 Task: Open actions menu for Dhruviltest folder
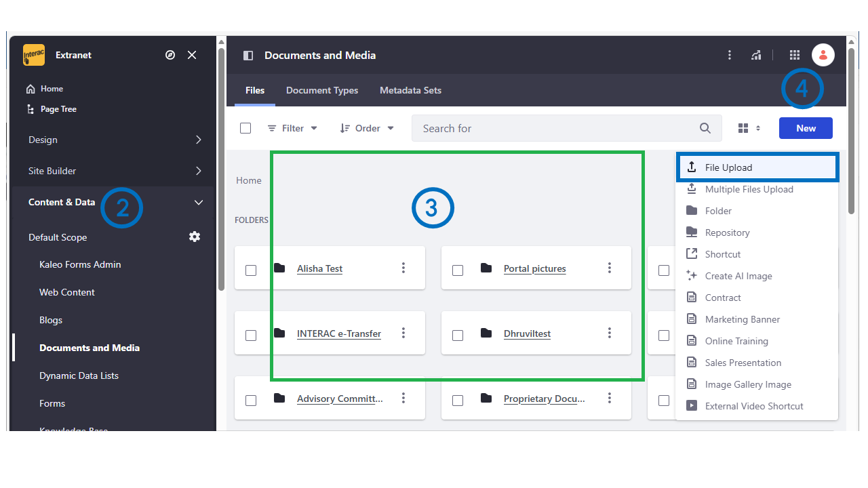coord(610,333)
